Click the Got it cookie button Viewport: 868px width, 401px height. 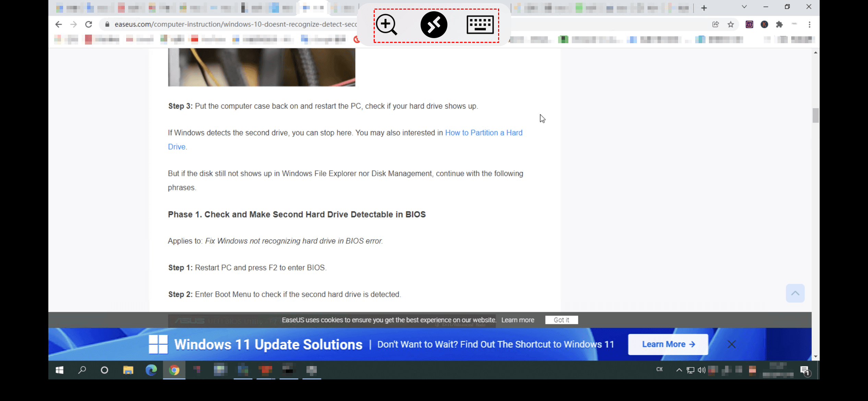(561, 320)
